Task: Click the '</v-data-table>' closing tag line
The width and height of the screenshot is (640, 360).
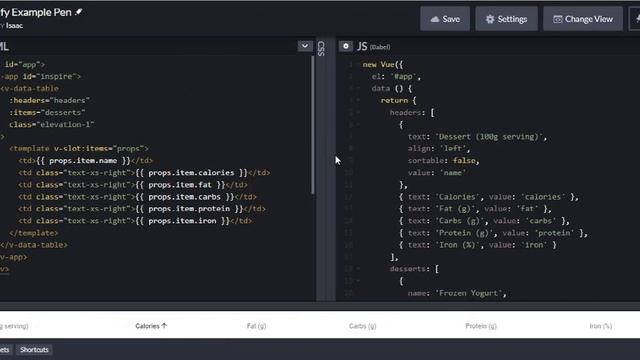Action: point(34,245)
